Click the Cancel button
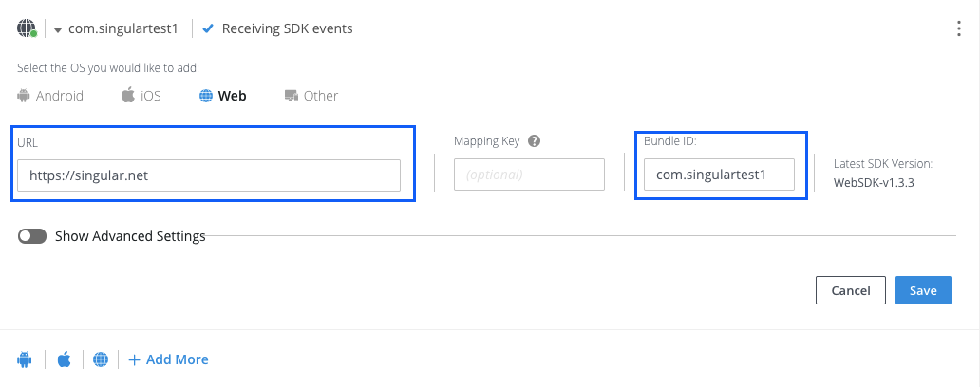This screenshot has height=387, width=980. tap(850, 290)
